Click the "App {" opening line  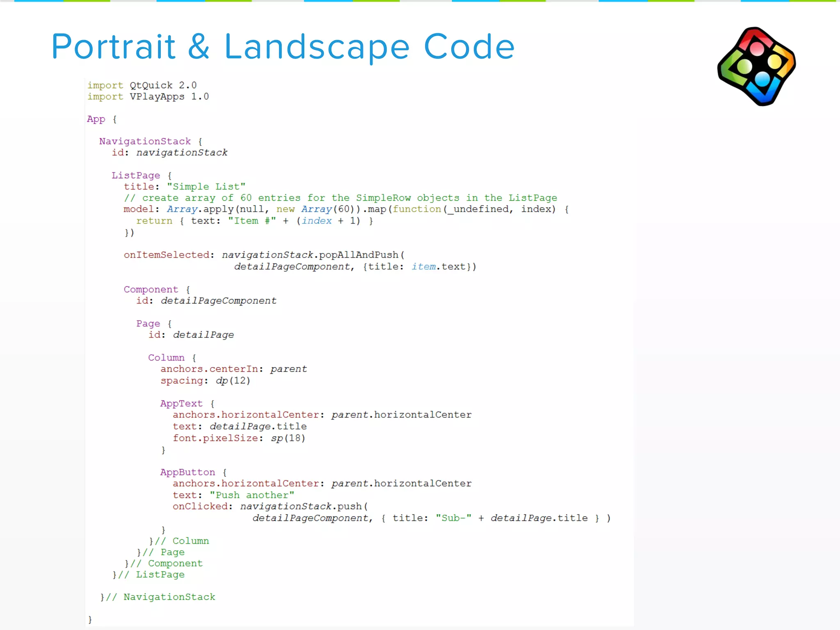[x=102, y=119]
